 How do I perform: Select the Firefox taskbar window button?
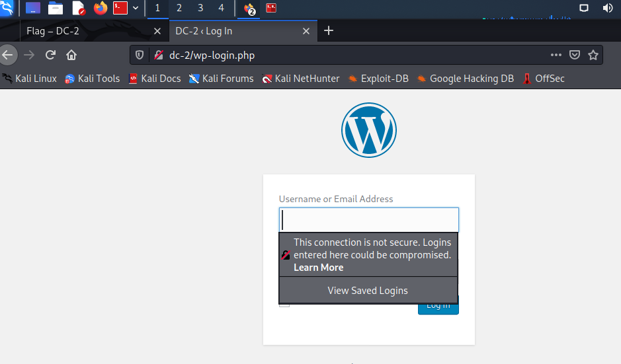pos(249,9)
